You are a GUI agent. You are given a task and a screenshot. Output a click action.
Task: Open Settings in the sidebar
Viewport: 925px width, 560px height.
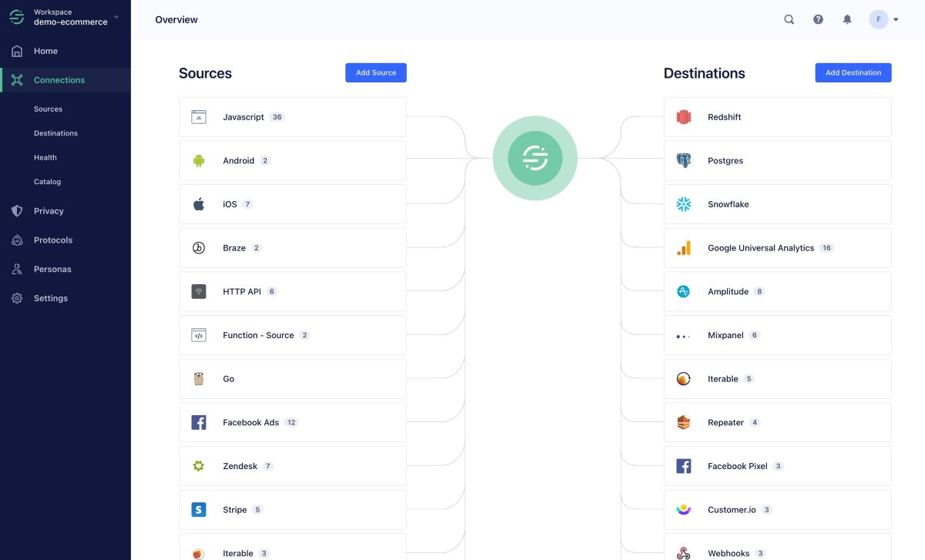tap(50, 298)
